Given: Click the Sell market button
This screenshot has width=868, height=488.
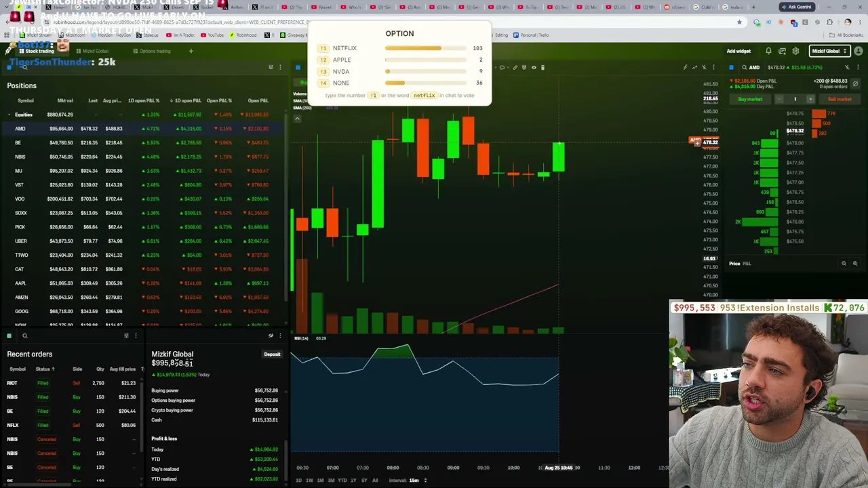Looking at the screenshot, I should pyautogui.click(x=839, y=99).
